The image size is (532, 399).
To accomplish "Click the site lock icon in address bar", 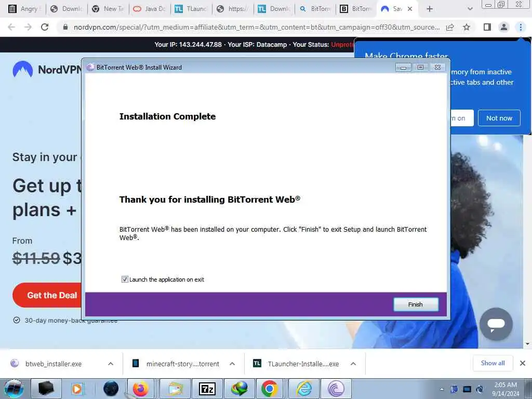I will tap(65, 27).
